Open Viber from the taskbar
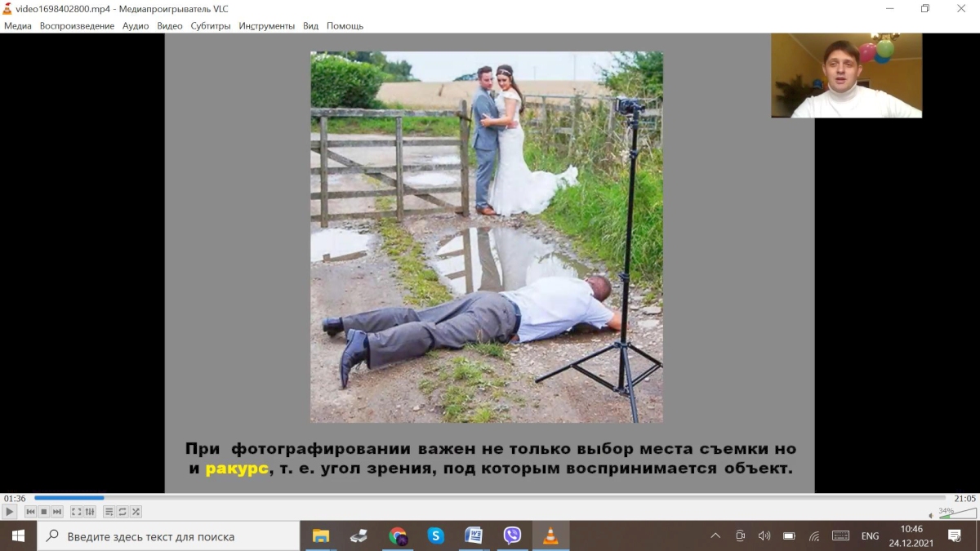The image size is (980, 551). click(512, 536)
